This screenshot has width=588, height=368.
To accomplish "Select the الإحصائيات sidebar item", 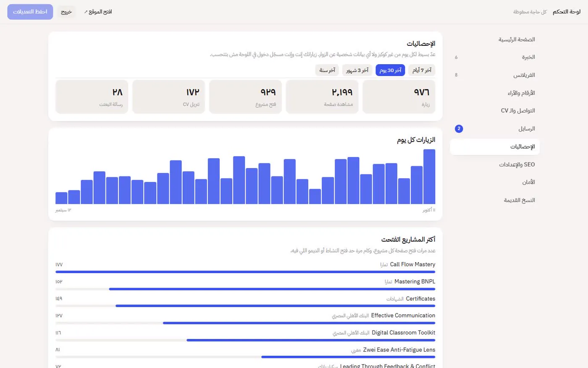I will 495,147.
